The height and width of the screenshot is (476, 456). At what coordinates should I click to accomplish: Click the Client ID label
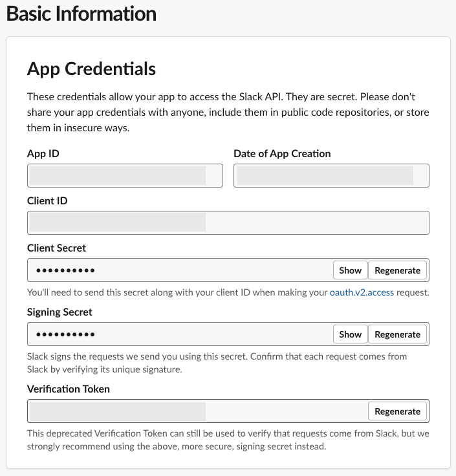click(x=47, y=200)
